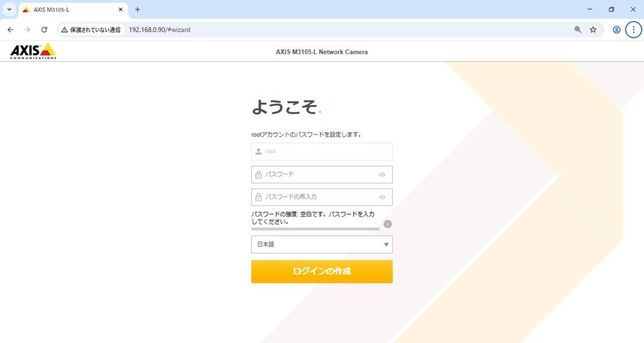Click the password strength bar
The height and width of the screenshot is (343, 644).
pyautogui.click(x=316, y=229)
